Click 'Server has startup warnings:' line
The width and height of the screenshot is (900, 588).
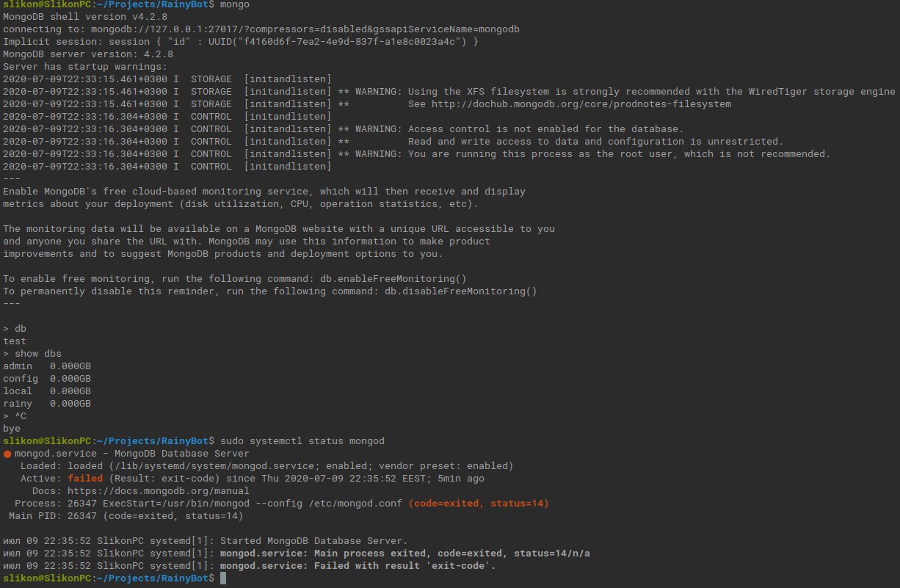85,67
